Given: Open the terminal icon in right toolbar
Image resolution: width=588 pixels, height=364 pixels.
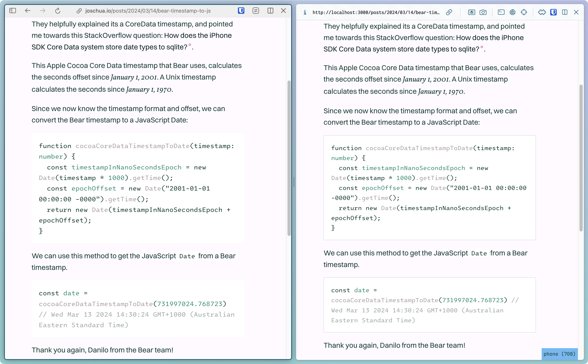Looking at the screenshot, I should [501, 12].
